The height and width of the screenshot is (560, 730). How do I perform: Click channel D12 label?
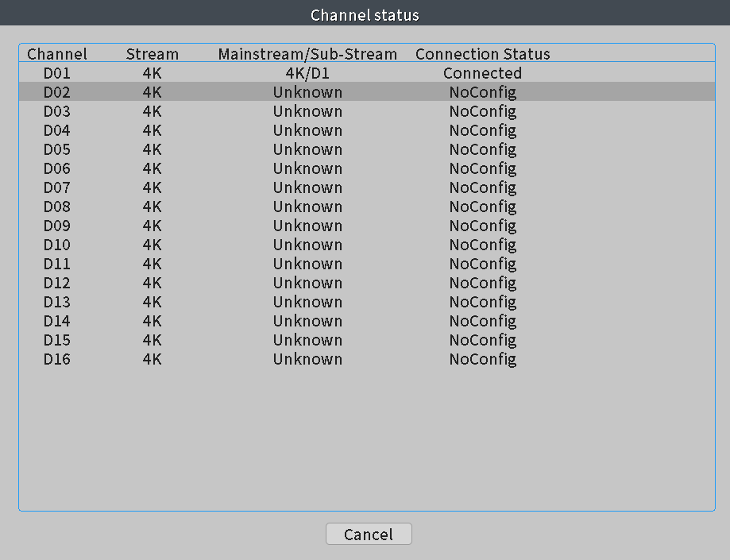tap(57, 283)
